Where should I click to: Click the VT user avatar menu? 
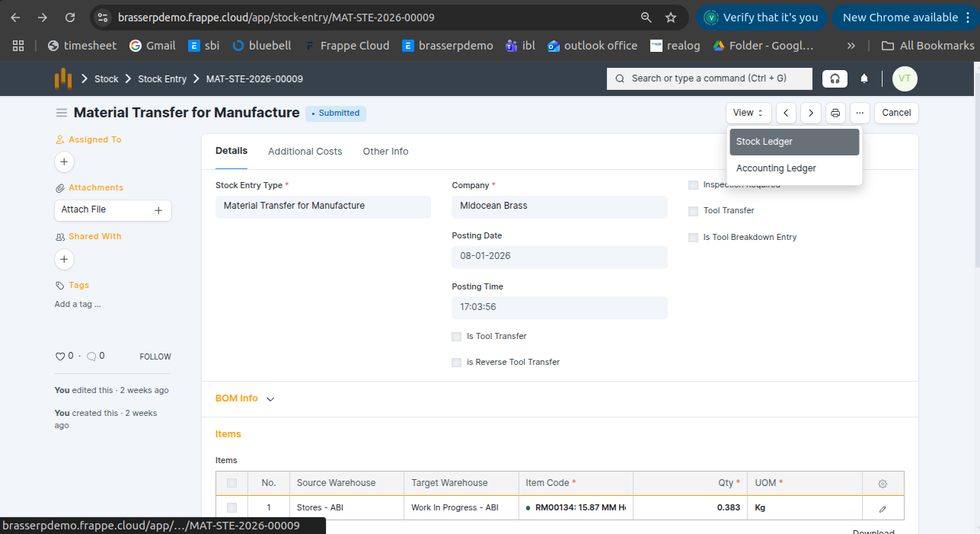click(x=905, y=78)
